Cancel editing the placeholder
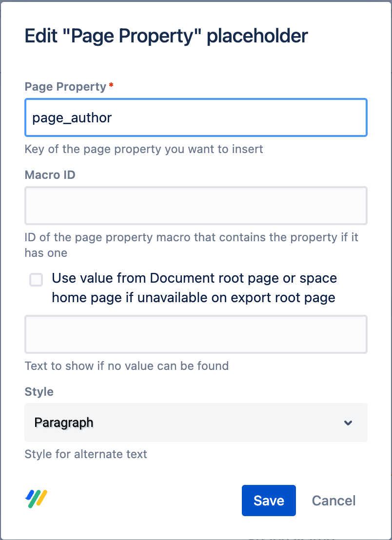The width and height of the screenshot is (392, 540). (x=333, y=500)
